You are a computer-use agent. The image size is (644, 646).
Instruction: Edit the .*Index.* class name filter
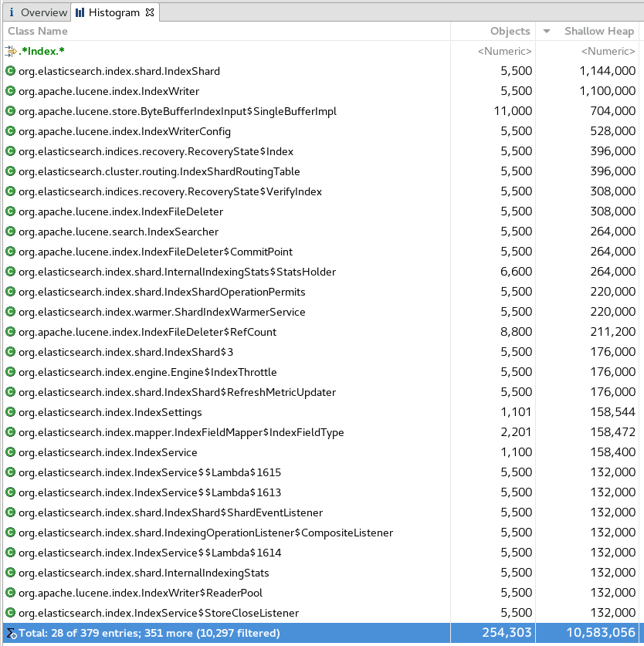(42, 51)
